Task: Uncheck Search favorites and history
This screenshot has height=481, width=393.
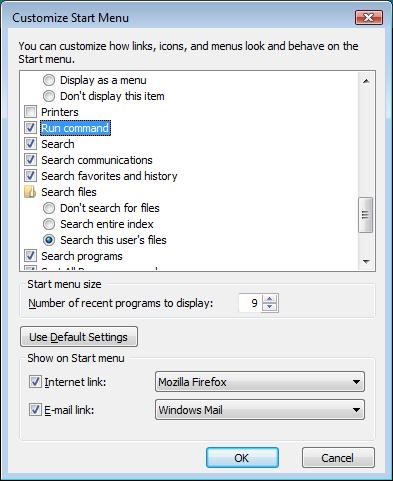Action: pyautogui.click(x=30, y=176)
